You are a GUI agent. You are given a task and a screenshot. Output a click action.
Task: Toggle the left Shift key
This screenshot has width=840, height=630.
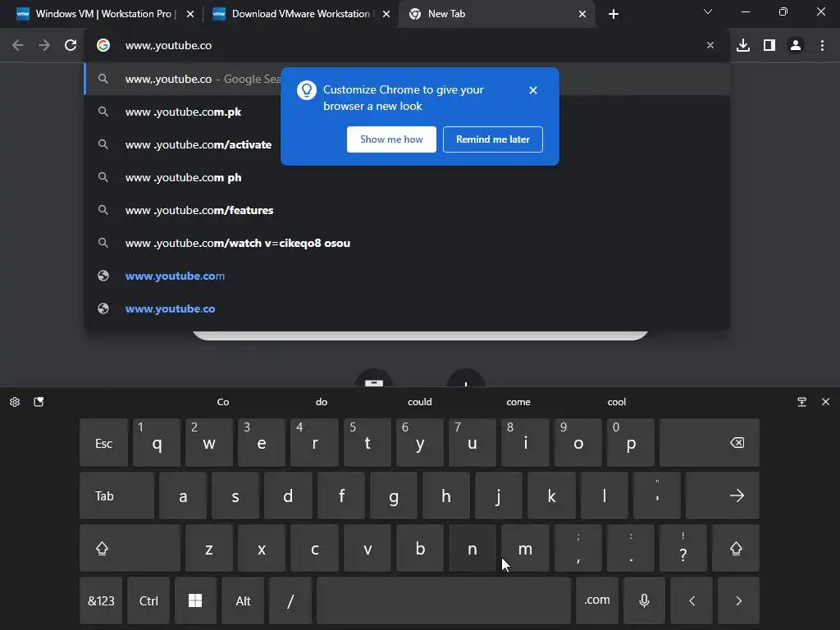click(x=130, y=548)
